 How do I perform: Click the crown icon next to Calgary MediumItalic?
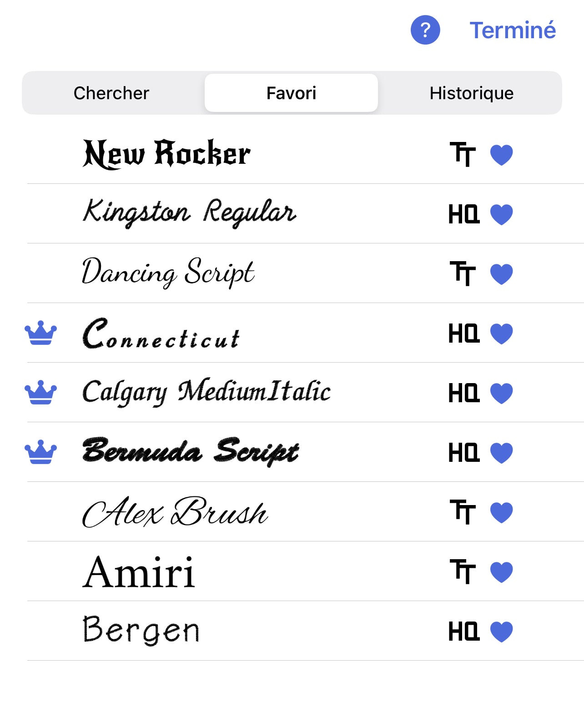tap(41, 392)
